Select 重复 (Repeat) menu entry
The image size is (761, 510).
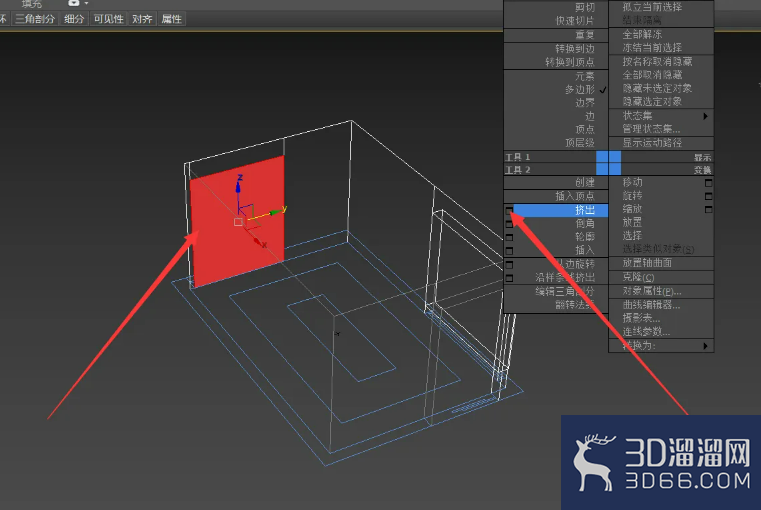click(585, 35)
